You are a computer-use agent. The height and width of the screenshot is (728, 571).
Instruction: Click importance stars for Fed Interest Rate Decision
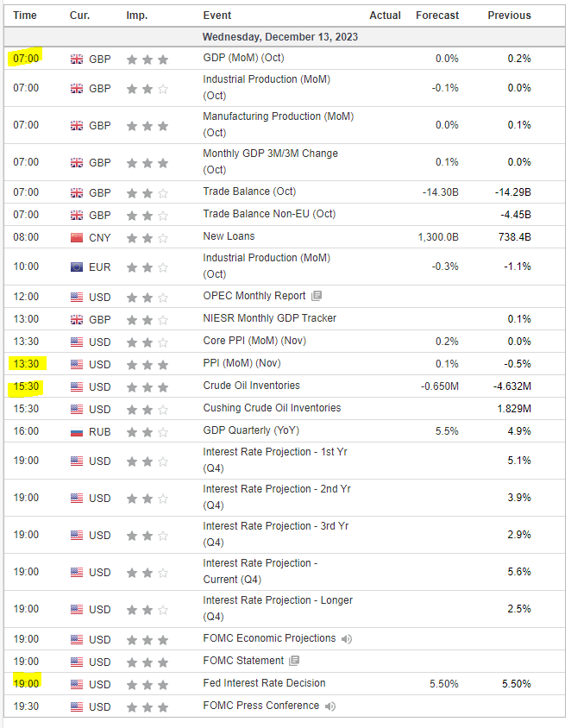(x=147, y=684)
